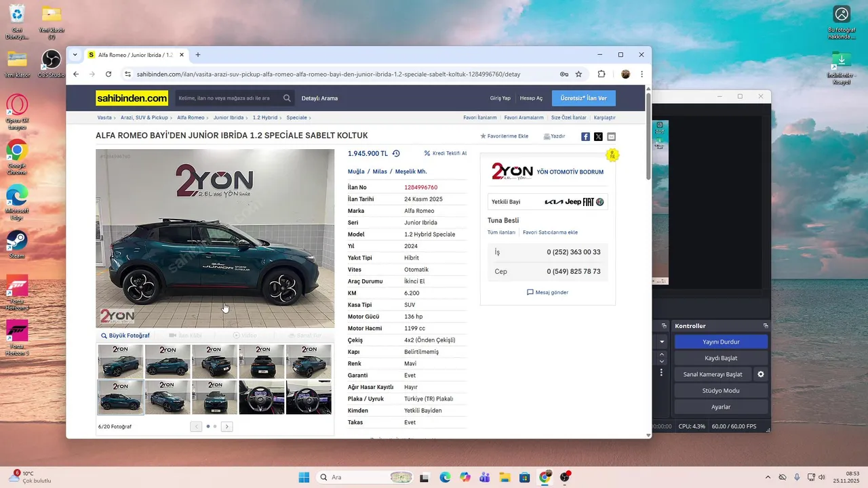868x488 pixels.
Task: Go to previous photo page arrow
Action: (196, 426)
